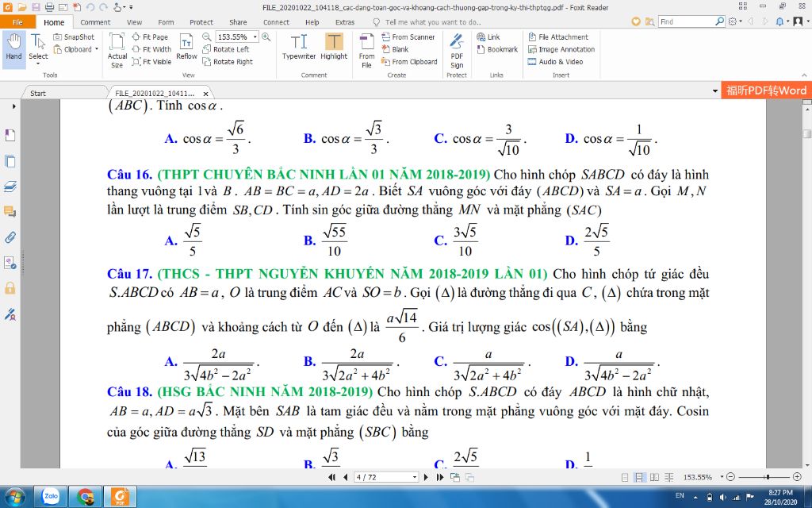Screen dimensions: 812x508
Task: Zoom in with ribbon plus magnifier
Action: point(266,37)
